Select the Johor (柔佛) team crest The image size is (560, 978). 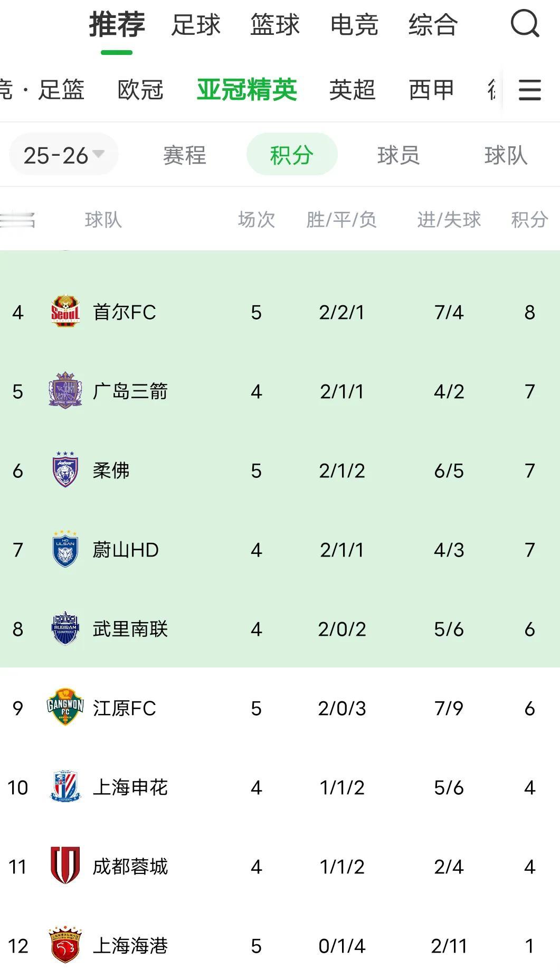[x=66, y=471]
